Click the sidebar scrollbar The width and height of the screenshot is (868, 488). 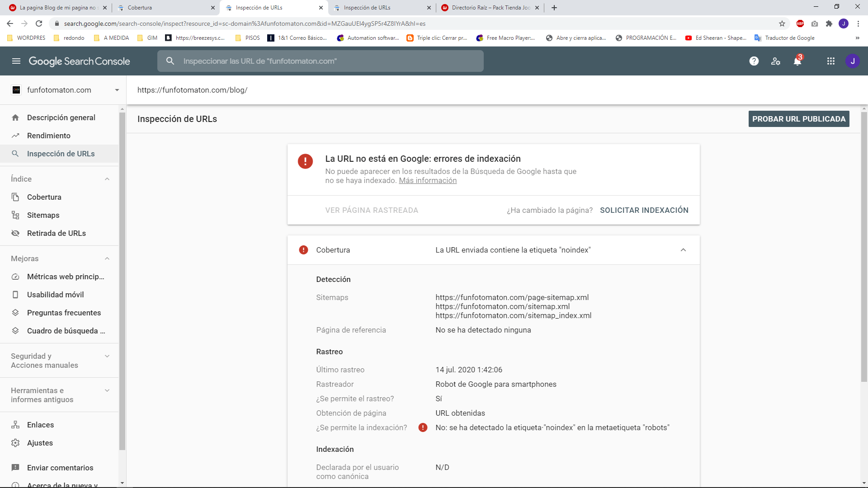pos(122,280)
